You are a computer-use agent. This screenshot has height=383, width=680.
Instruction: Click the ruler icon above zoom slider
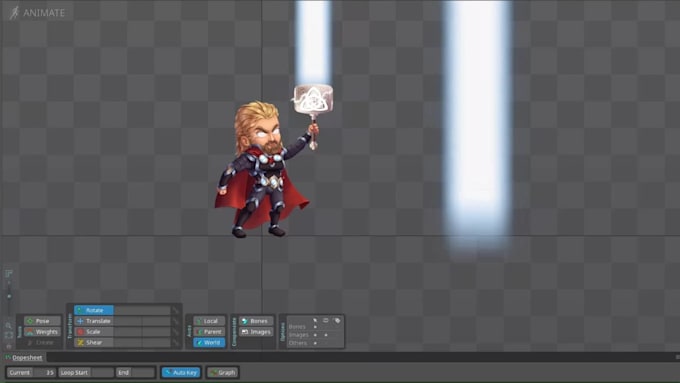(9, 273)
